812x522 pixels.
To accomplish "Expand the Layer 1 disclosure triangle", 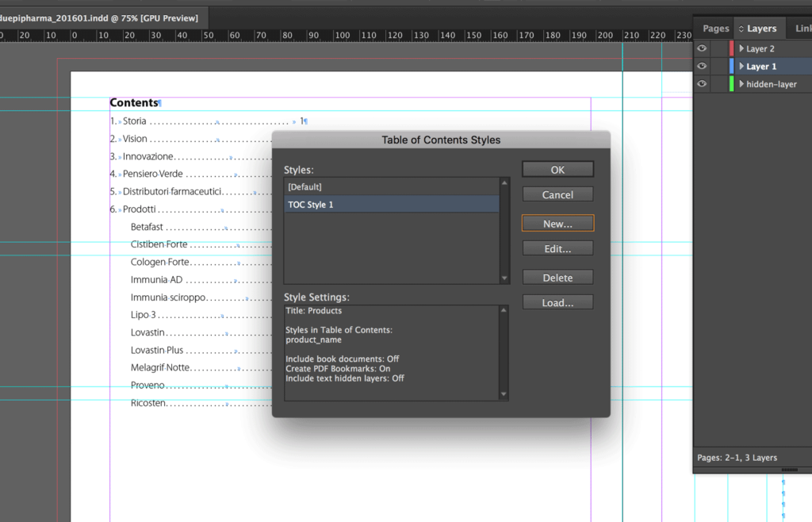I will click(x=741, y=67).
